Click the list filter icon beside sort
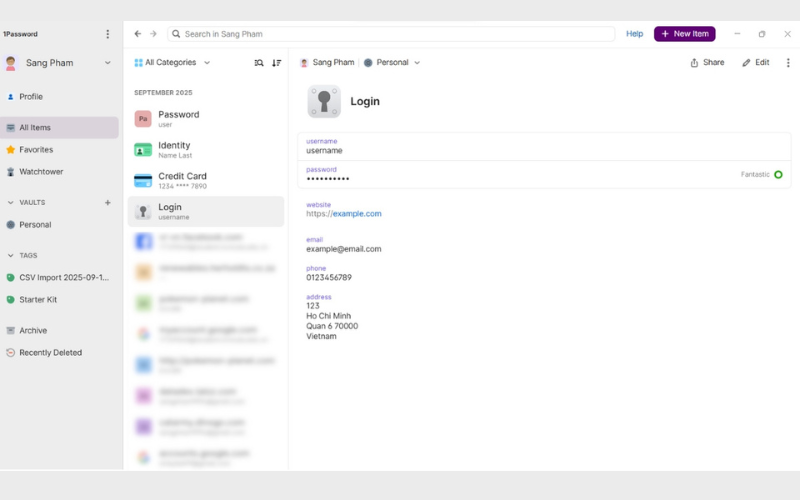The image size is (800, 500). [259, 62]
